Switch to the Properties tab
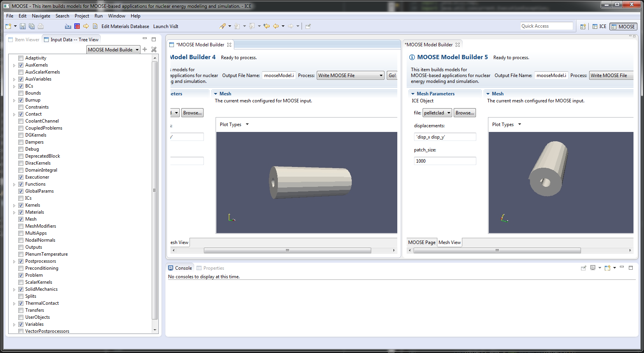The height and width of the screenshot is (353, 644). point(211,268)
